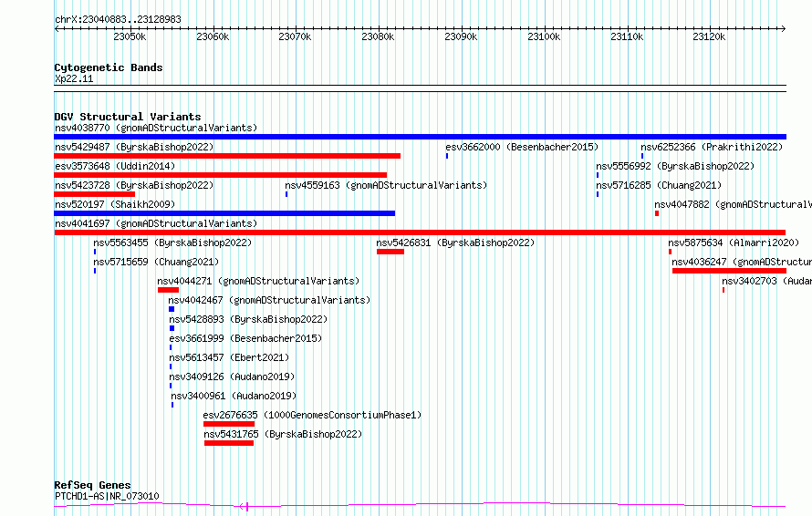
Task: Click esv2676635 1000GenomesConsortiumPhase1 label
Action: [x=312, y=415]
